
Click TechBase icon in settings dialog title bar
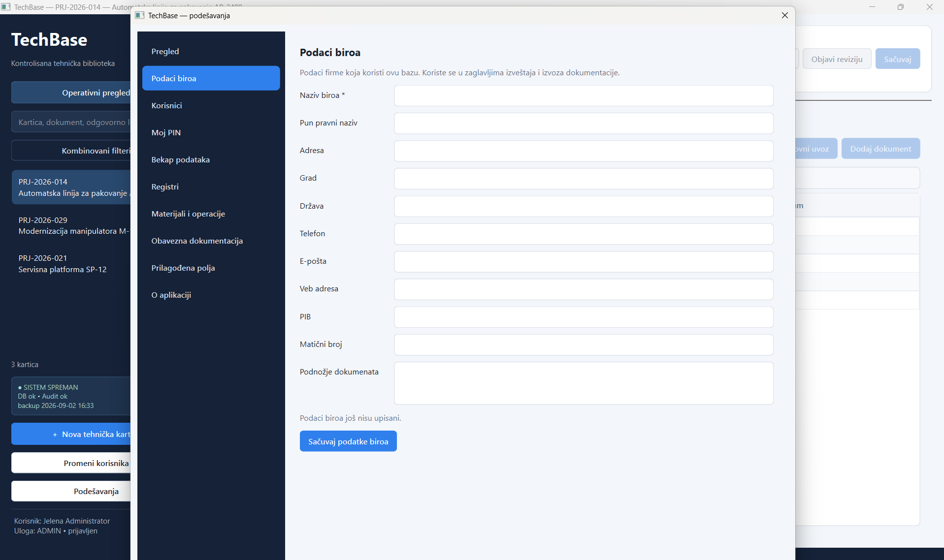140,15
